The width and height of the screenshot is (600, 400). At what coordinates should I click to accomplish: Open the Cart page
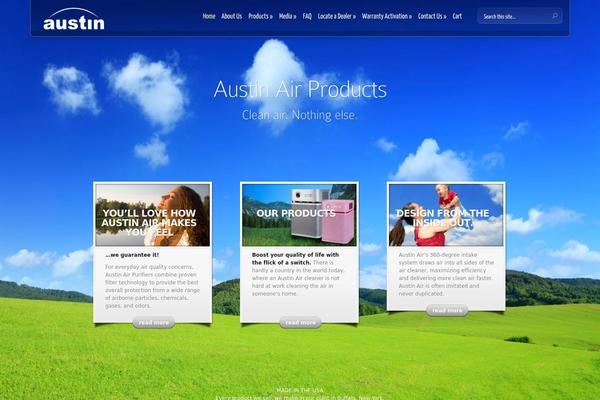457,16
